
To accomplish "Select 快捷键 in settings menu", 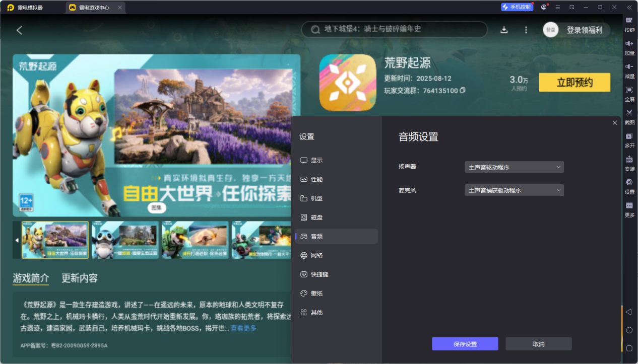I will (x=337, y=274).
